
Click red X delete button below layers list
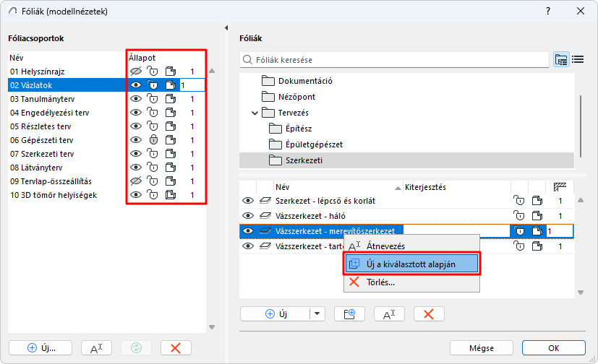pyautogui.click(x=428, y=313)
